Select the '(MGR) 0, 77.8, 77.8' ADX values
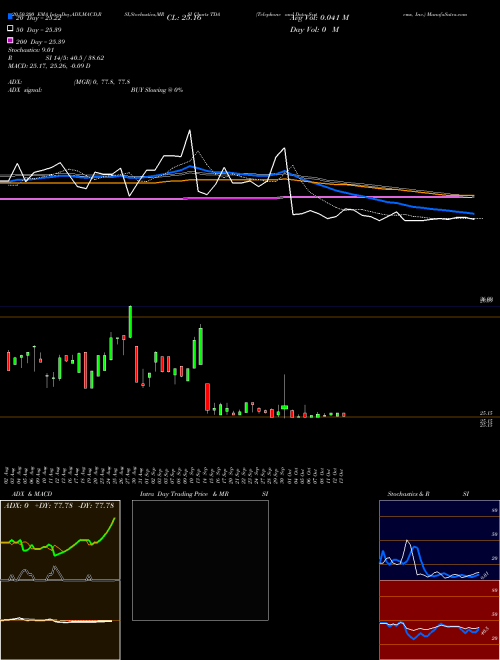 tap(102, 82)
